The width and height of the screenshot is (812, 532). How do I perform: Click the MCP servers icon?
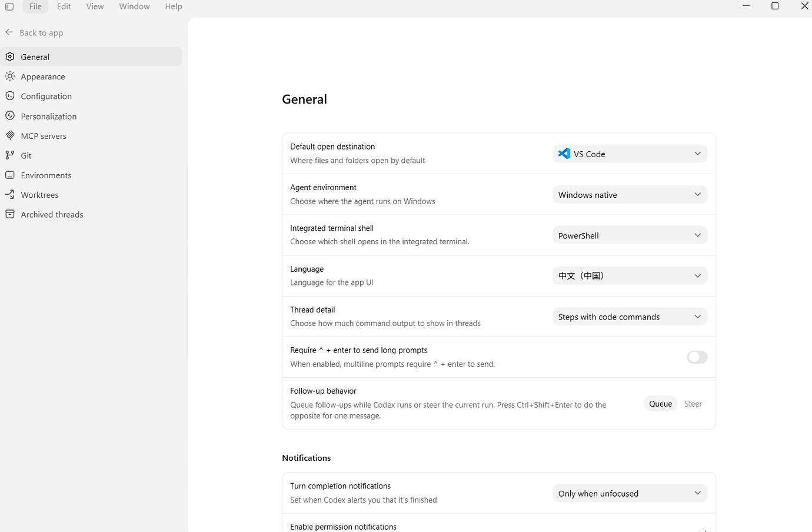(10, 135)
